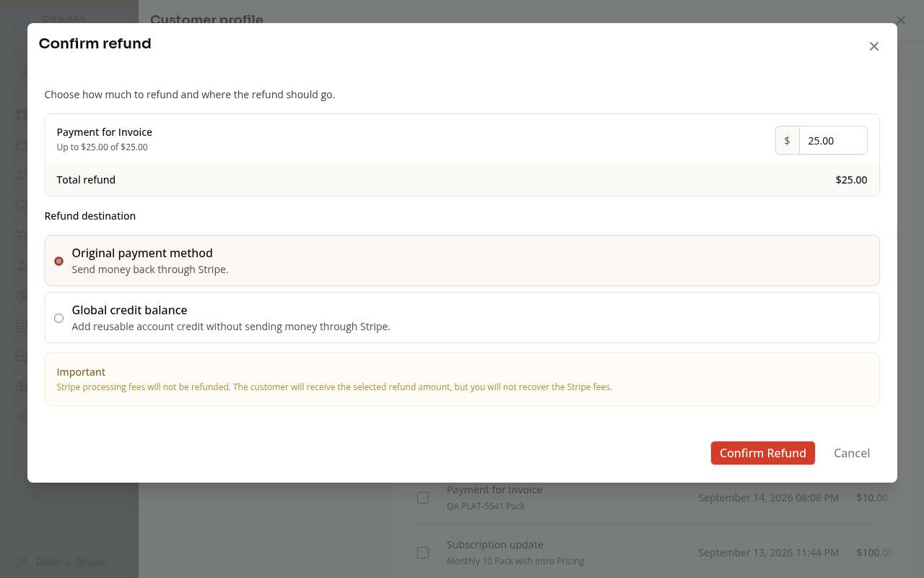Tick checkbox for QA PLAT-5541 Pack payment
The width and height of the screenshot is (924, 578).
(x=423, y=497)
